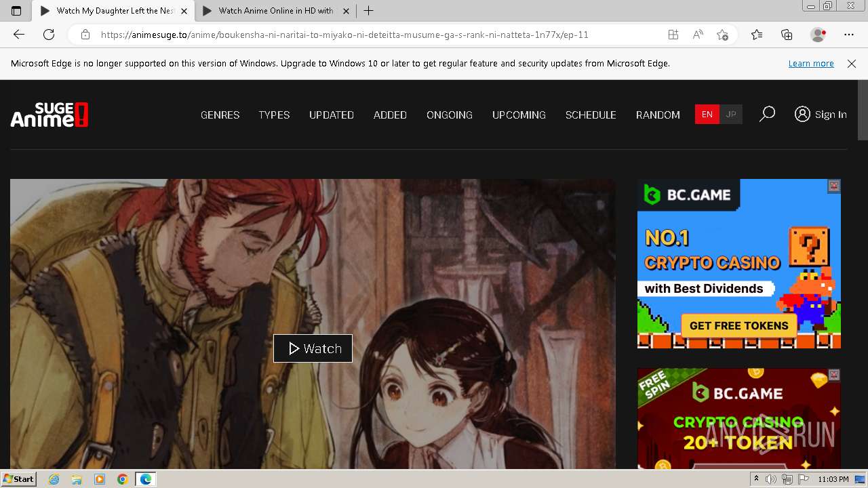The width and height of the screenshot is (868, 488).
Task: Open the SCHEDULE page
Action: 591,115
